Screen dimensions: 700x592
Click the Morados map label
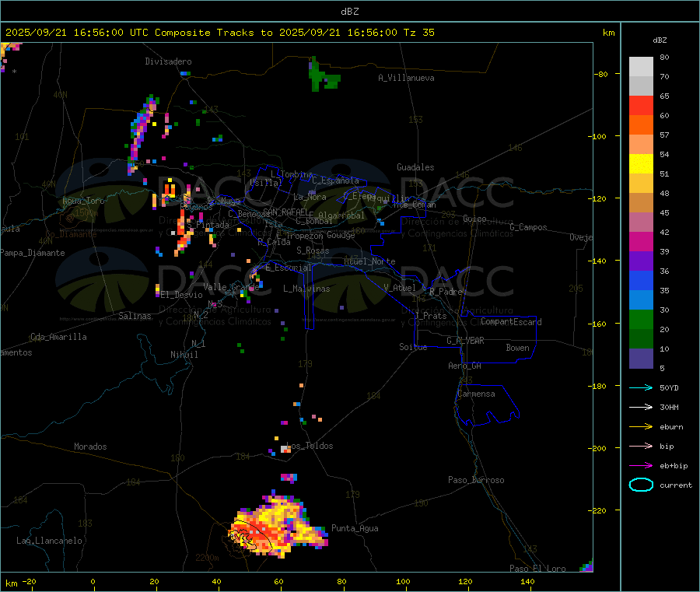(x=90, y=447)
